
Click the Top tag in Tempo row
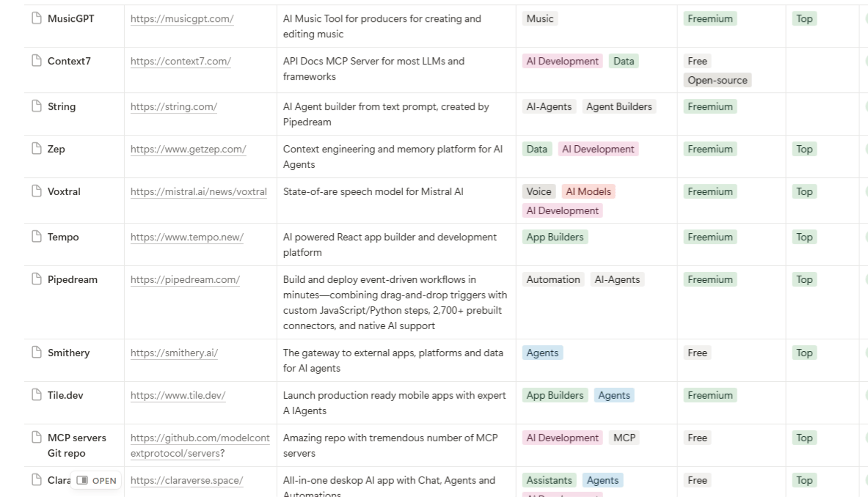[x=804, y=238]
